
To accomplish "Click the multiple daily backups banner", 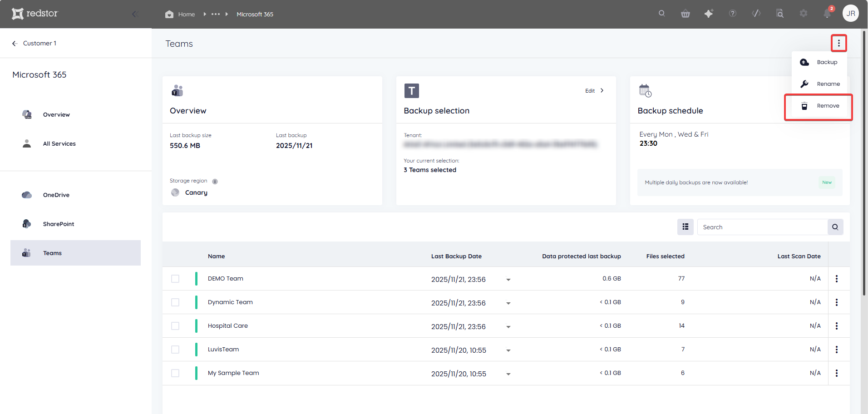I will click(x=740, y=182).
